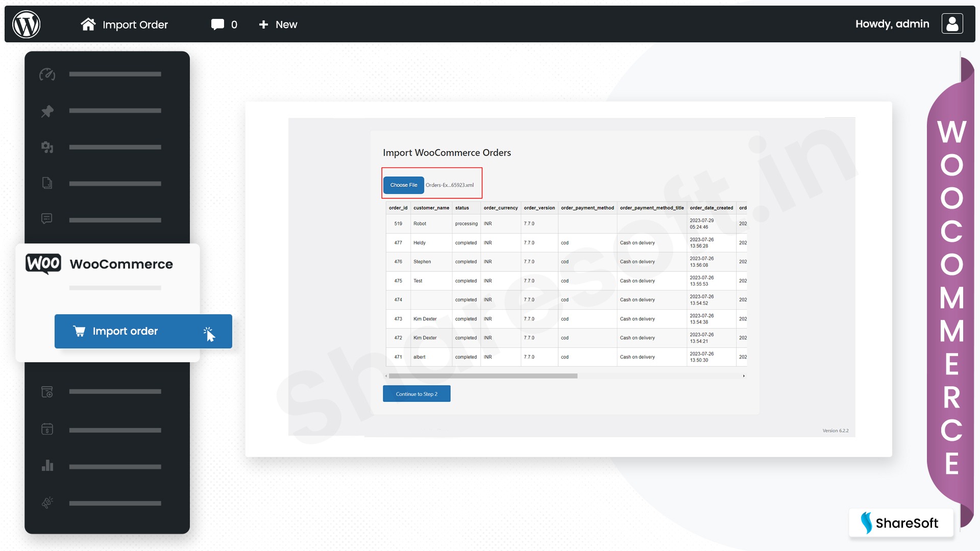
Task: Open the admin user avatar icon
Action: (x=952, y=23)
